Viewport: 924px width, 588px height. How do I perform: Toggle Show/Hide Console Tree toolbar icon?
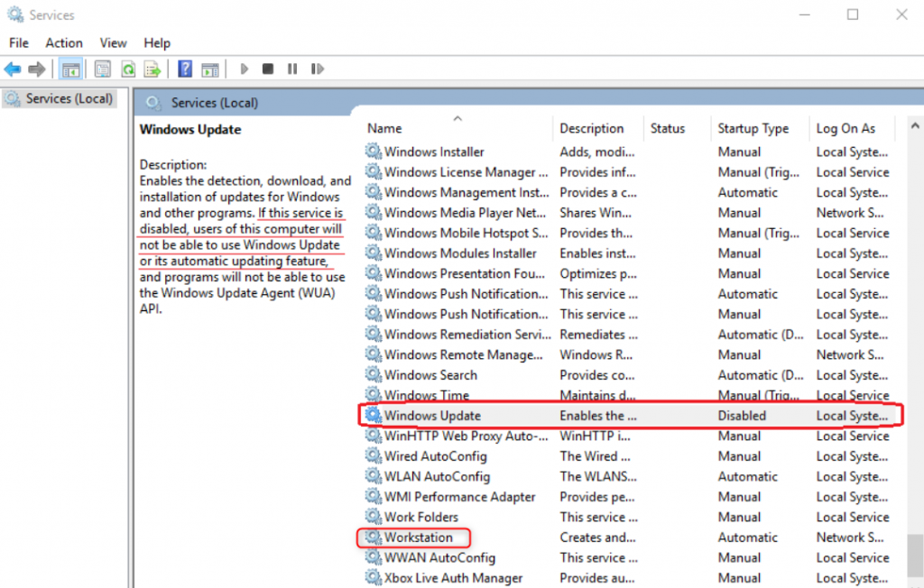click(70, 69)
